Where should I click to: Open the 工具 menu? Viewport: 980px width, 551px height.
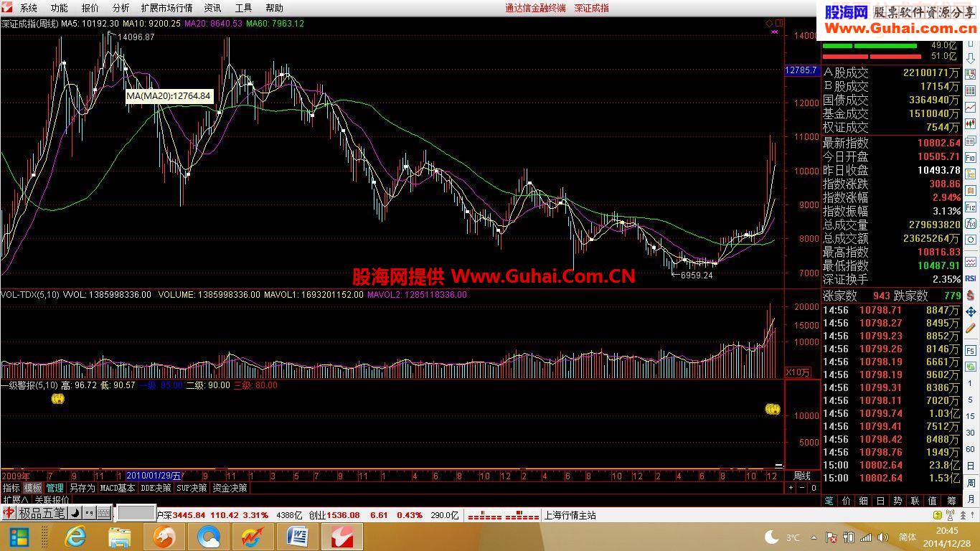(244, 8)
